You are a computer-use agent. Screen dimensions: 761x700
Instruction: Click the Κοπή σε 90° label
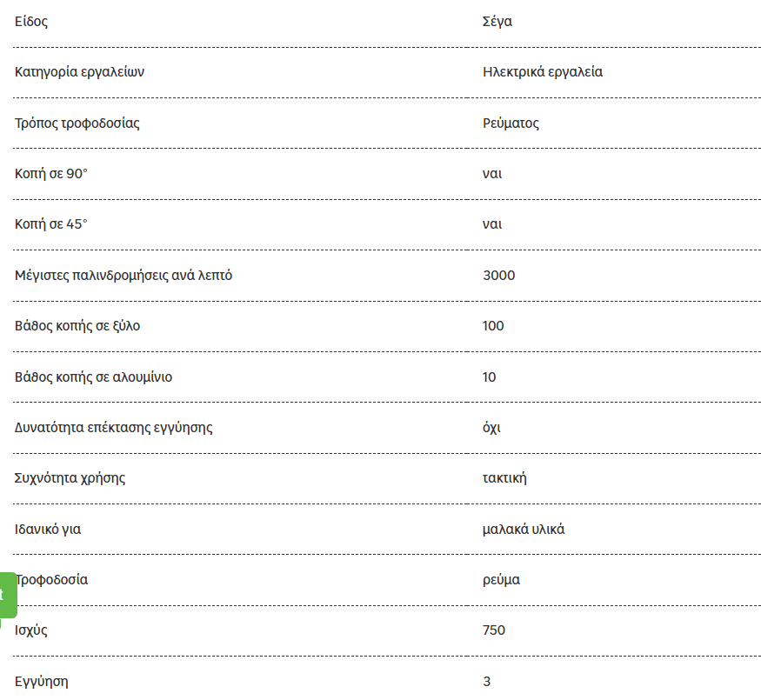[x=51, y=174]
